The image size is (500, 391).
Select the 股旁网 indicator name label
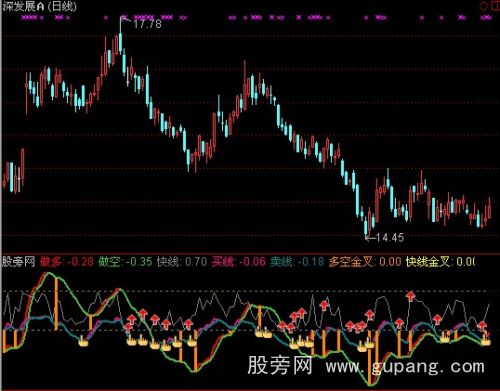tap(18, 262)
